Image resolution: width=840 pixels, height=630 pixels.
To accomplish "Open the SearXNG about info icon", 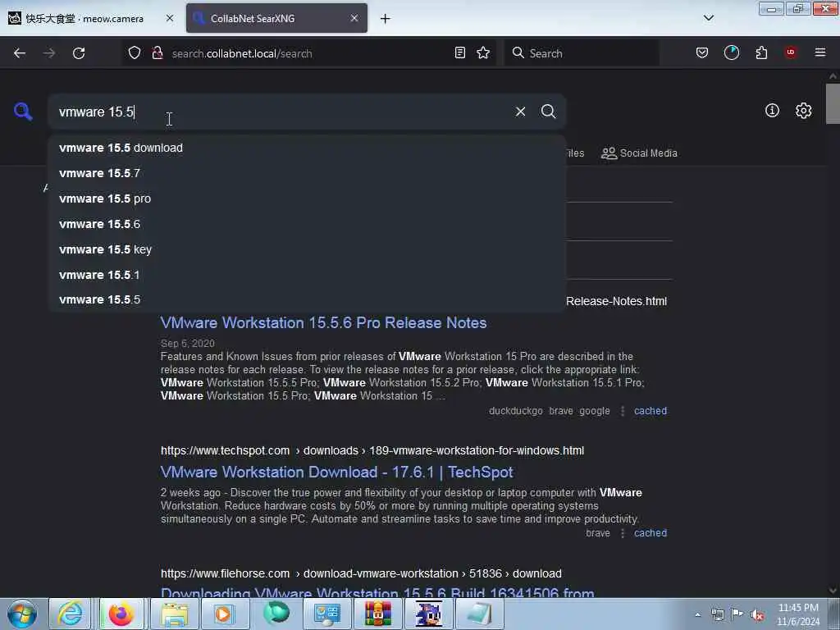I will tap(772, 111).
